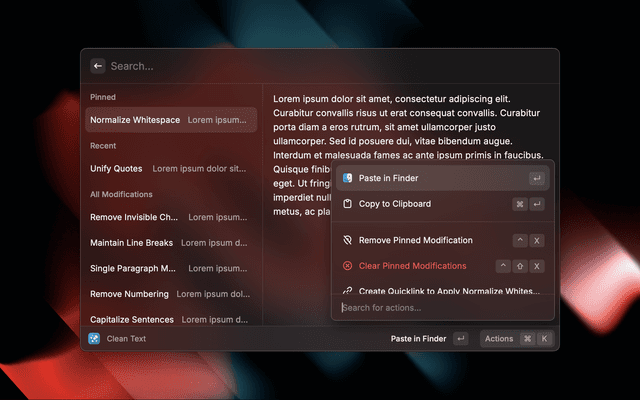640x400 pixels.
Task: Click the Finder icon beside Paste in Finder
Action: (x=348, y=178)
